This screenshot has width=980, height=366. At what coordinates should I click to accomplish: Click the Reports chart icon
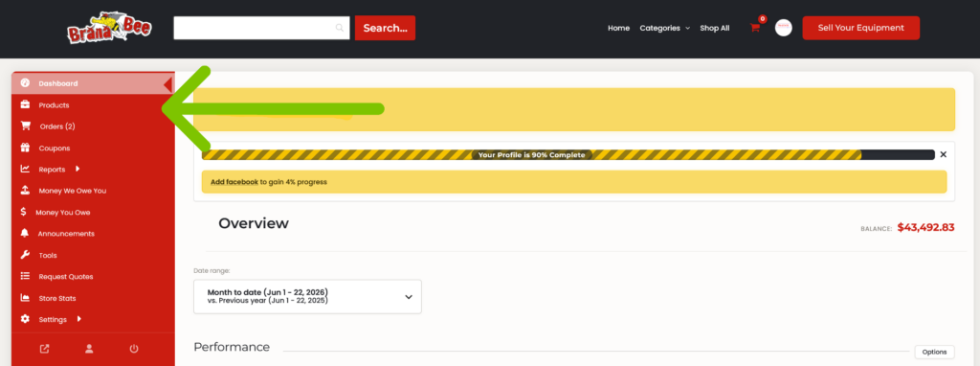click(25, 169)
